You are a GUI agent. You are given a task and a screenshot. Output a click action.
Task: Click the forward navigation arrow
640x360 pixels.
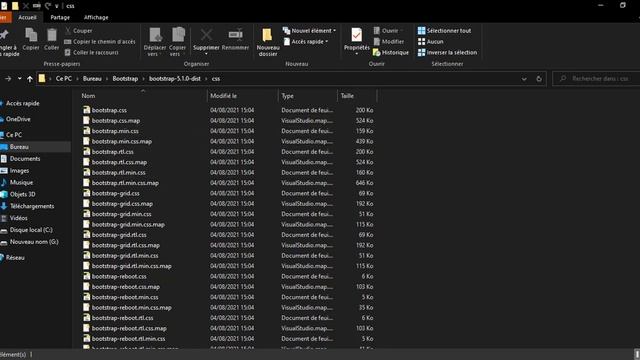pos(8,79)
